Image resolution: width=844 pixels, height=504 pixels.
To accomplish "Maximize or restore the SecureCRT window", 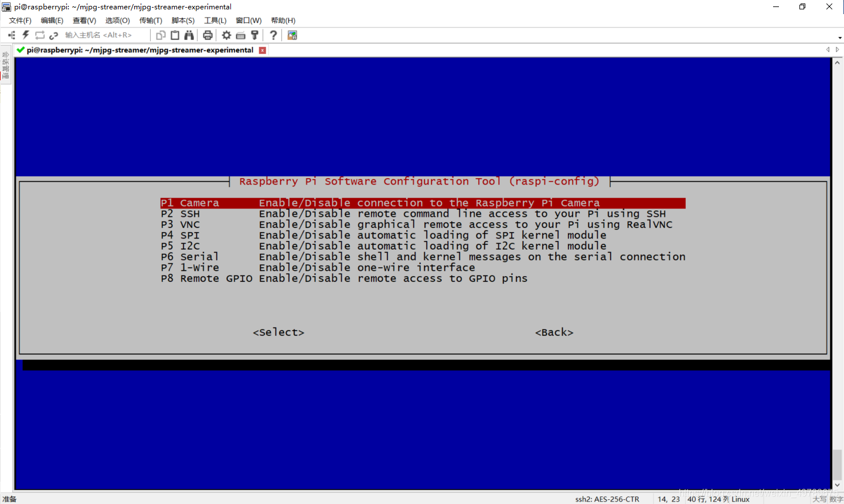I will click(802, 7).
